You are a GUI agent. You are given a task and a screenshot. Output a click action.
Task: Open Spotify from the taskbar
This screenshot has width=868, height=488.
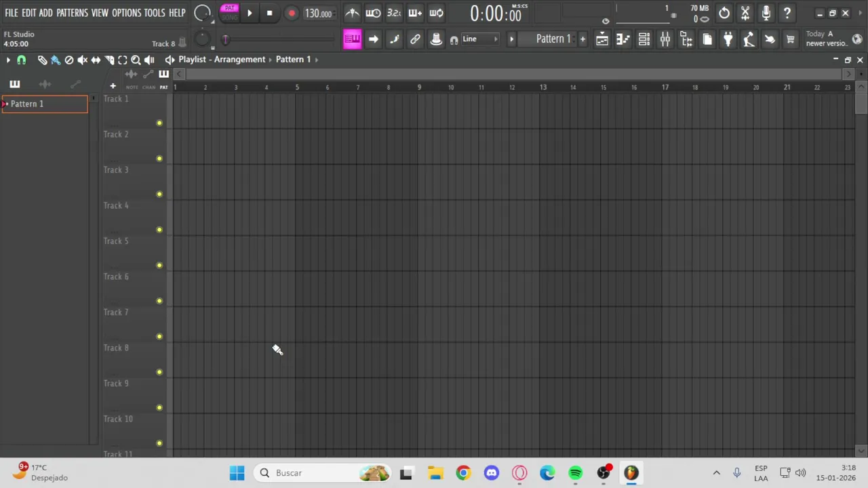click(575, 473)
